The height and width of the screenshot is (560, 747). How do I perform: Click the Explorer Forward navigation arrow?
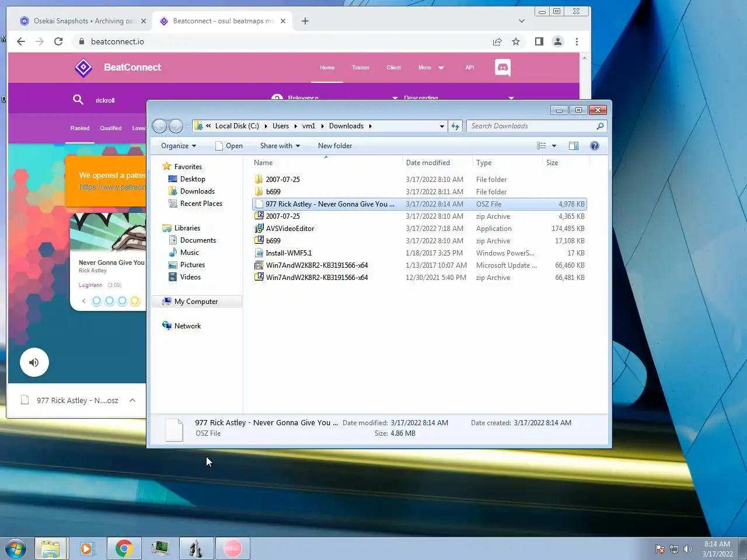coord(176,126)
